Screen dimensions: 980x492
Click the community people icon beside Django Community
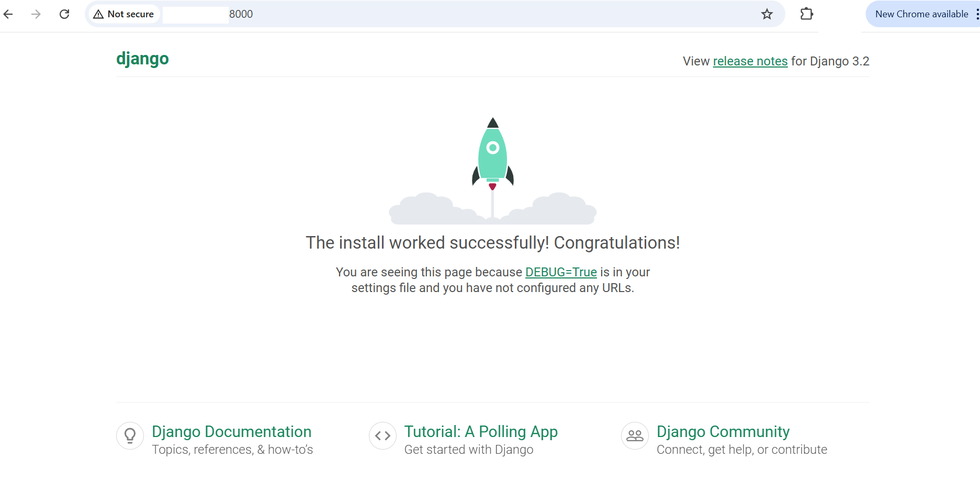click(635, 435)
